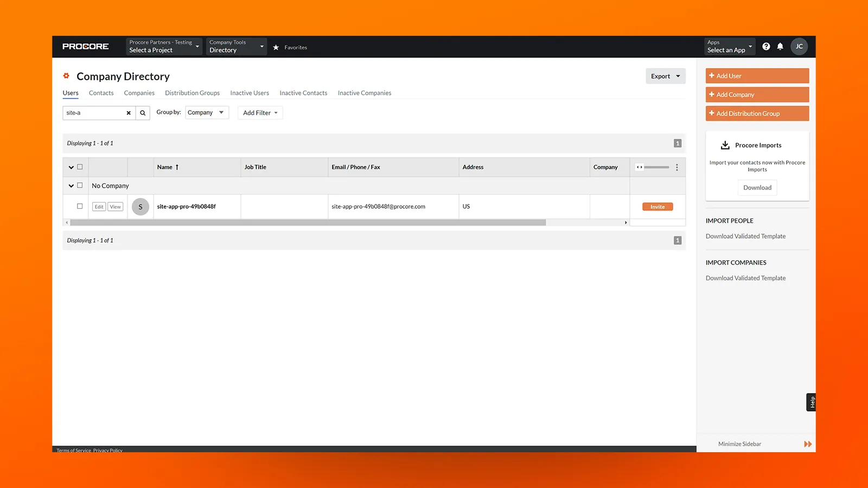Open the JC user avatar menu
Screen dimensions: 868x488
[799, 47]
